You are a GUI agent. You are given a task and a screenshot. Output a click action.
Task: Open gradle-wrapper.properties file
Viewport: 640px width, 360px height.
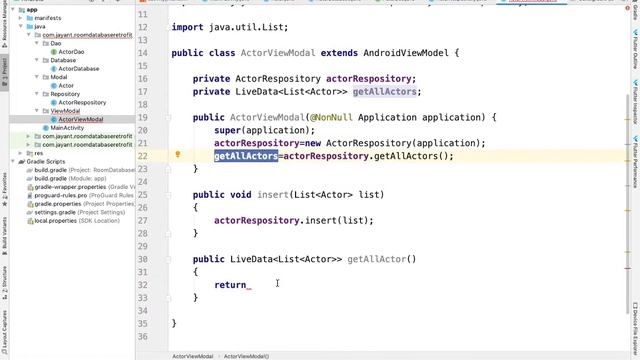(x=80, y=187)
